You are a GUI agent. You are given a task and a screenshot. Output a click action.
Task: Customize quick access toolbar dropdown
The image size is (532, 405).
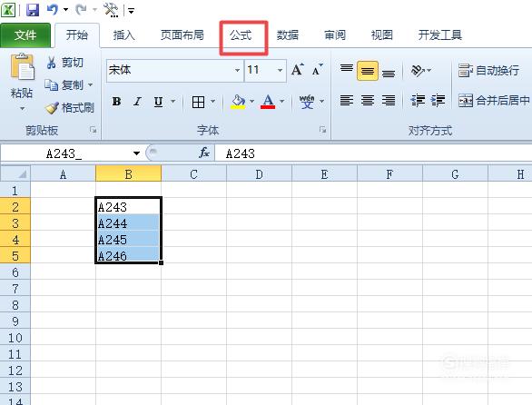click(x=131, y=11)
